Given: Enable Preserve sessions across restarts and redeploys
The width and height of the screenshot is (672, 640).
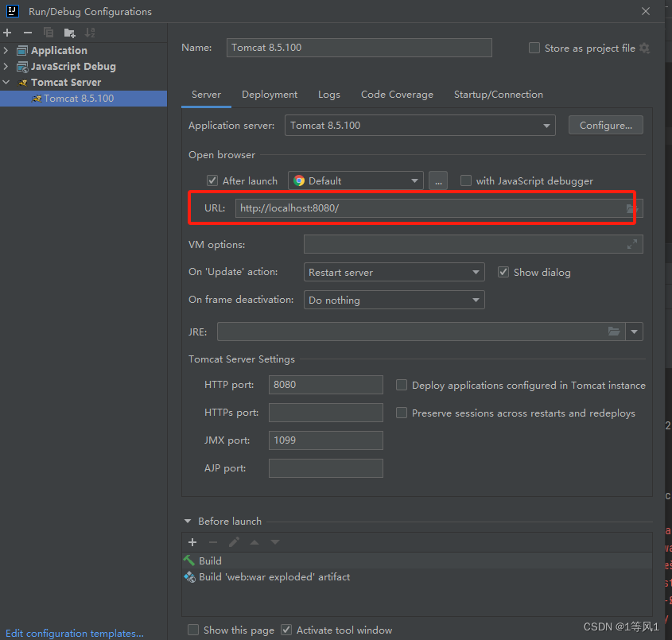Looking at the screenshot, I should pyautogui.click(x=401, y=413).
